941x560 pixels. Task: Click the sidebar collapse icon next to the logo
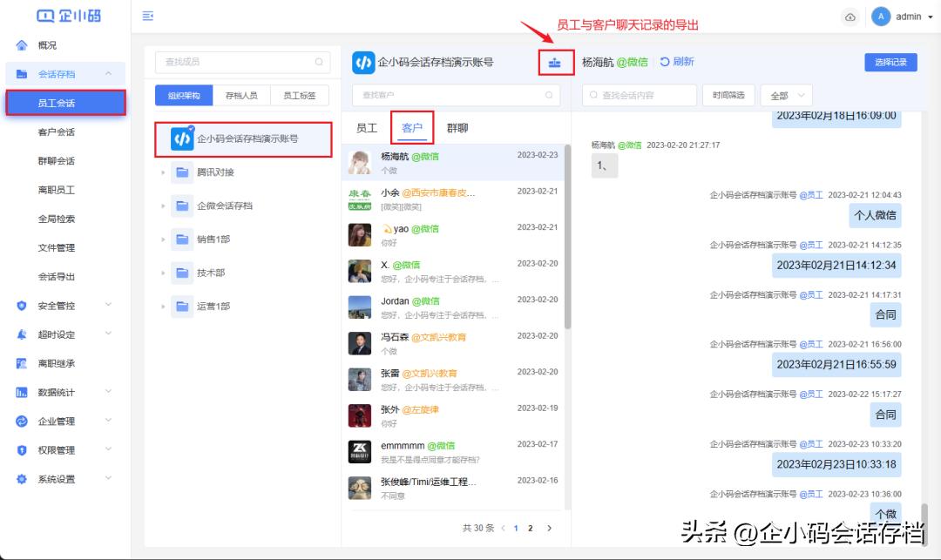click(x=148, y=16)
